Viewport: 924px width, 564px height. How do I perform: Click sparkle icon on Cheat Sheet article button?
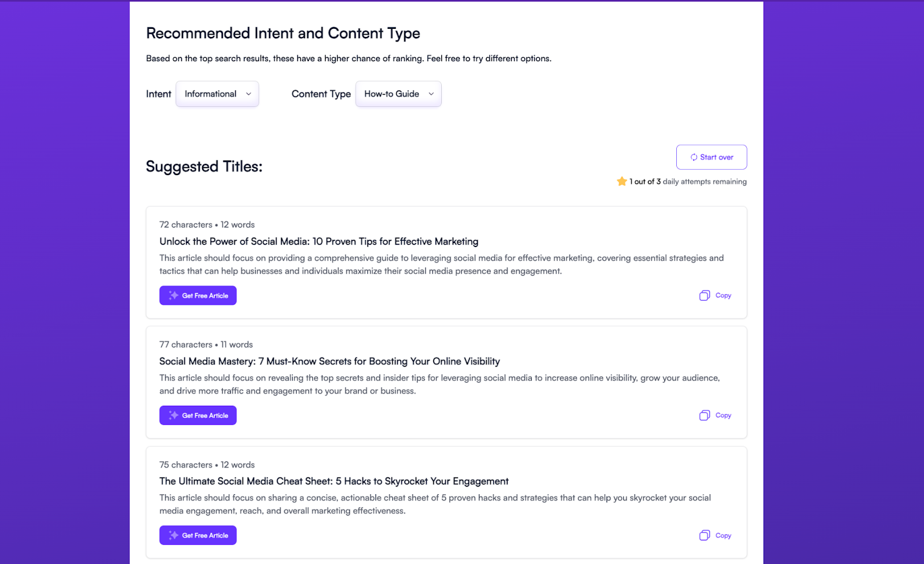[173, 535]
